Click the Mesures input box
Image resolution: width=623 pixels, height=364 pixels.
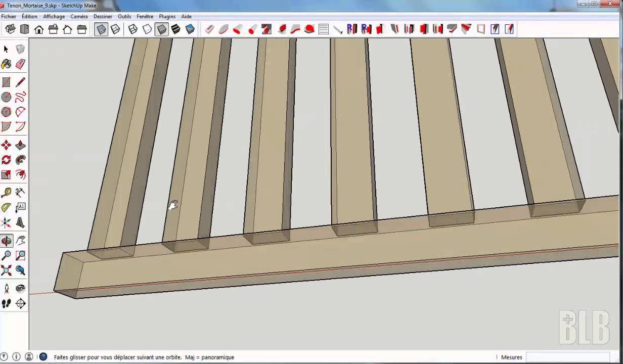pyautogui.click(x=567, y=357)
